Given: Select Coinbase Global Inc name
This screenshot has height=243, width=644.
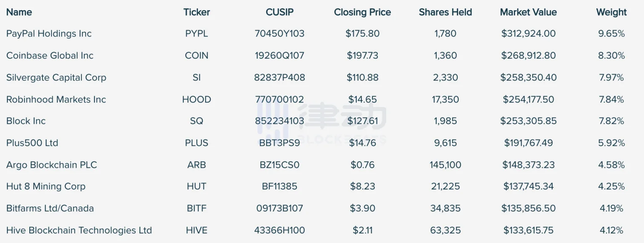Looking at the screenshot, I should click(x=50, y=55).
